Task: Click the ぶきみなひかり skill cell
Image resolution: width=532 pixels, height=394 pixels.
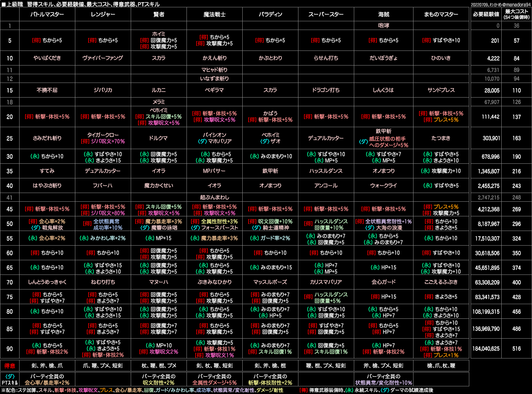Action: point(214,282)
